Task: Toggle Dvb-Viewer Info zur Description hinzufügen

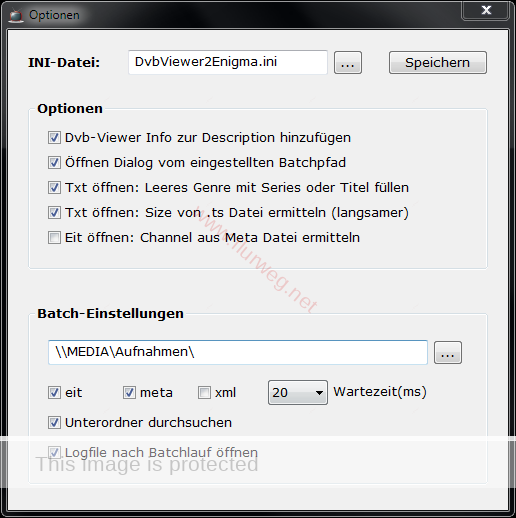Action: click(54, 137)
